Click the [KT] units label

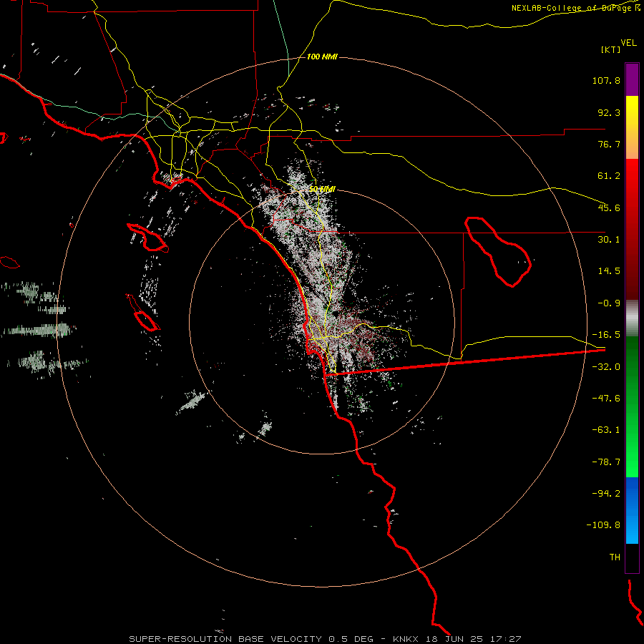pos(610,49)
